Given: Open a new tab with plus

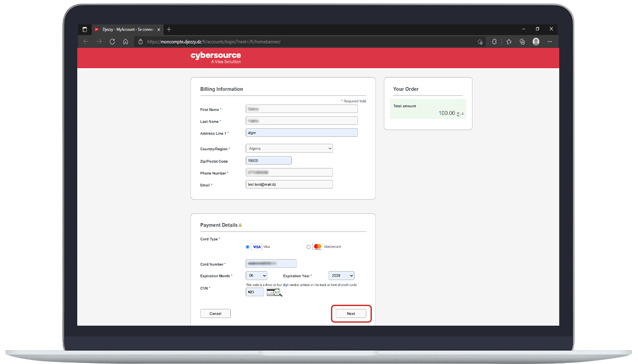Looking at the screenshot, I should [169, 29].
